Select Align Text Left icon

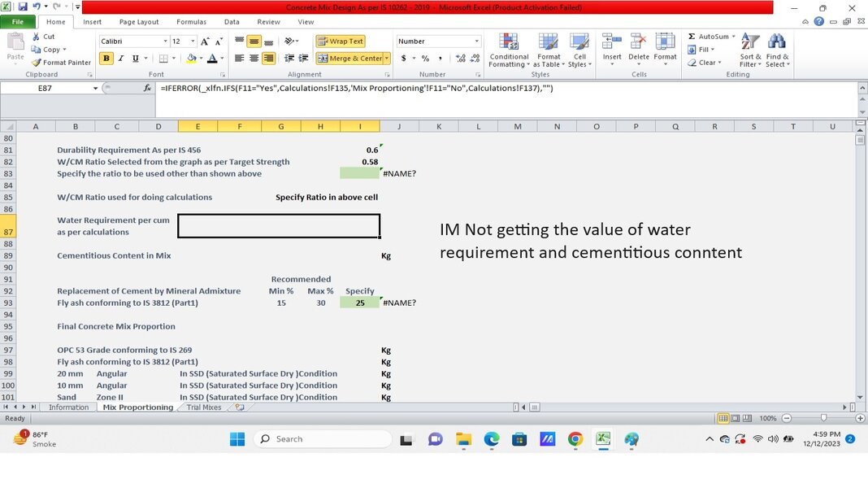click(239, 59)
